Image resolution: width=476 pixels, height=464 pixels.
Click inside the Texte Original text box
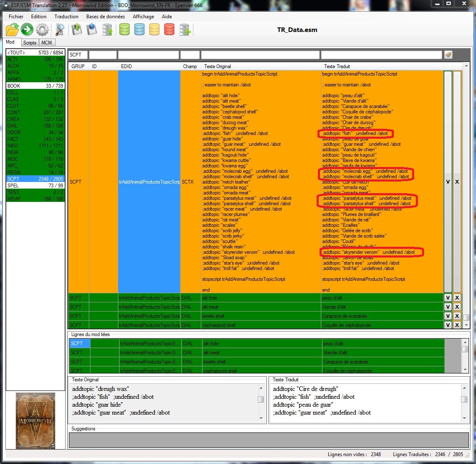click(164, 403)
